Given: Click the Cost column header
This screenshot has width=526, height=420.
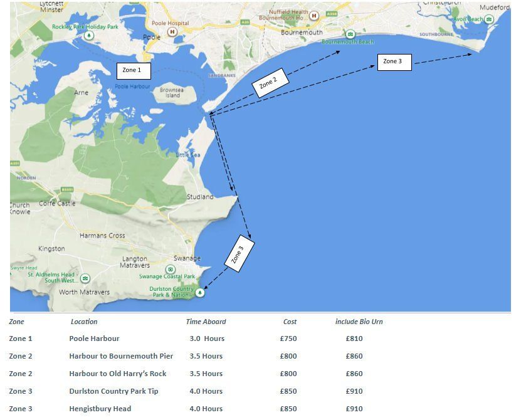Looking at the screenshot, I should (x=290, y=322).
